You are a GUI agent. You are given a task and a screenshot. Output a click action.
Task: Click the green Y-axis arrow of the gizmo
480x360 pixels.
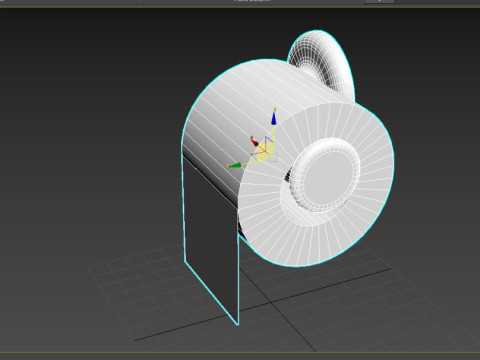pos(235,165)
